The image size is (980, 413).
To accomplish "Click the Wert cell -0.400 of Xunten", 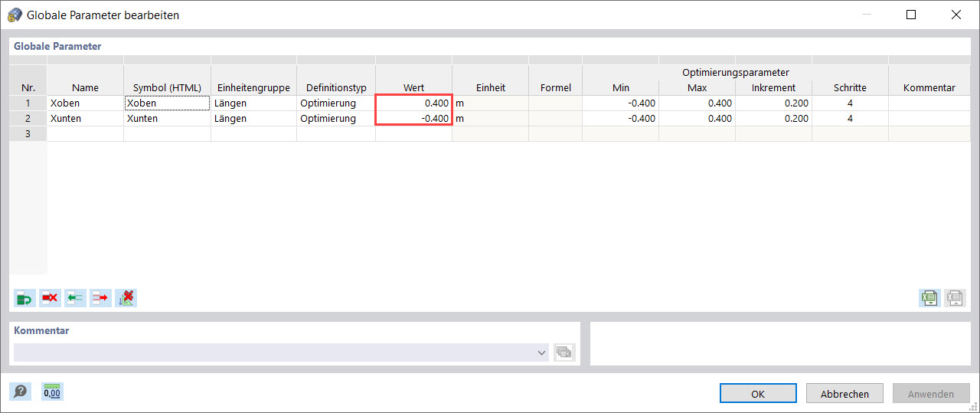I will (x=413, y=118).
